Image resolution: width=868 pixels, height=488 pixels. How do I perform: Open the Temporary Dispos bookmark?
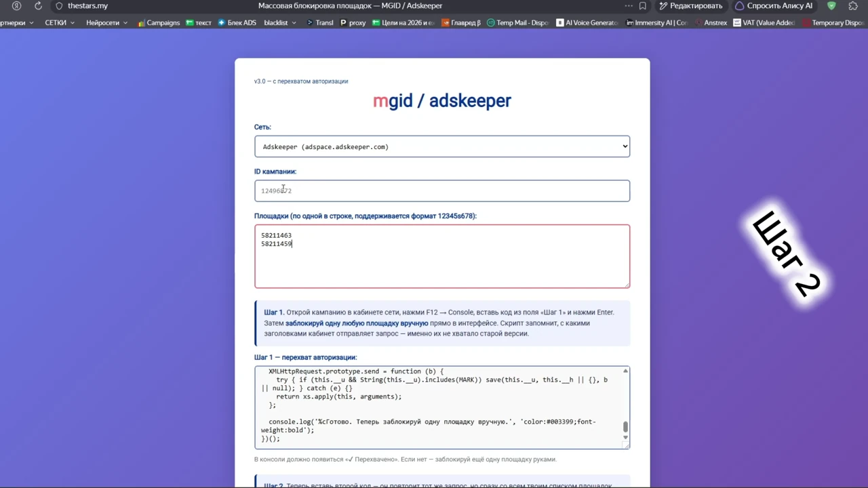[833, 23]
